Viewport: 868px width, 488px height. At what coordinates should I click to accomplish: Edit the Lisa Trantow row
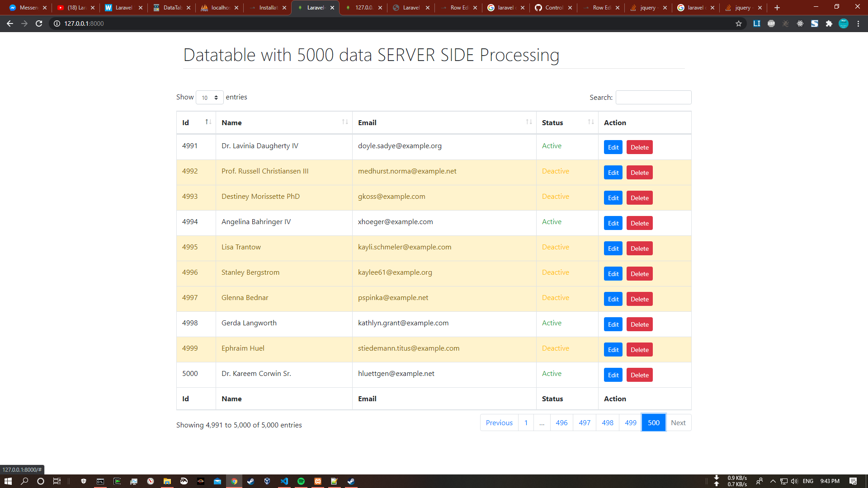[613, 249]
